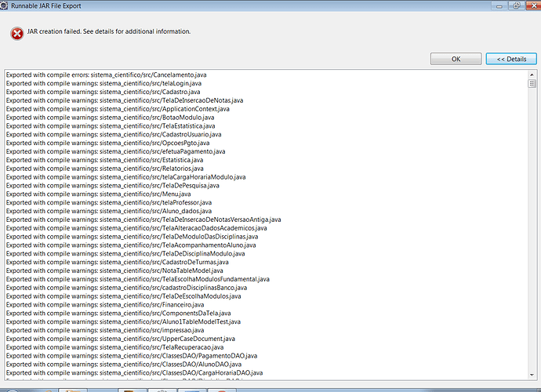This screenshot has height=392, width=541.
Task: Select the Cadastro.java warning line
Action: coord(103,92)
